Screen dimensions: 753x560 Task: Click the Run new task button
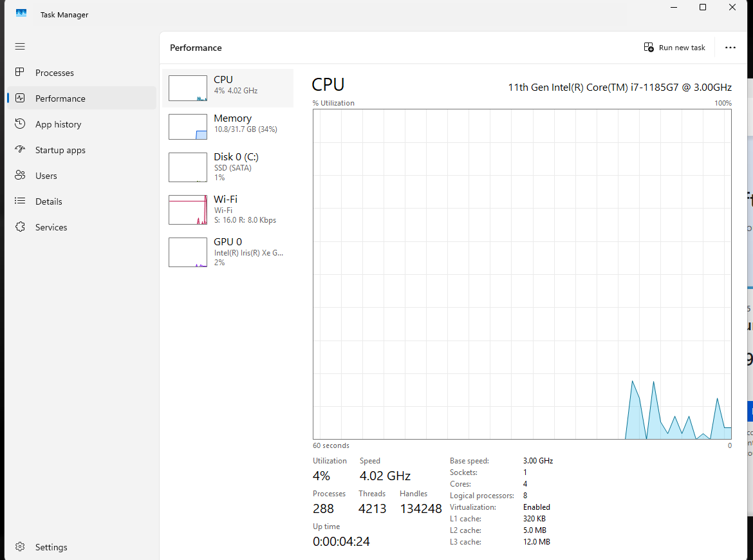point(674,48)
